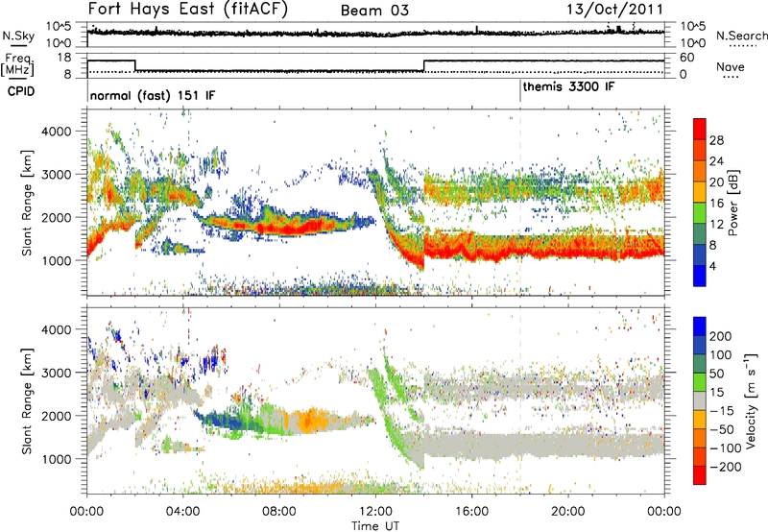This screenshot has width=768, height=532.
Task: Click 'normal (fast) 151 IF' text
Action: [153, 95]
